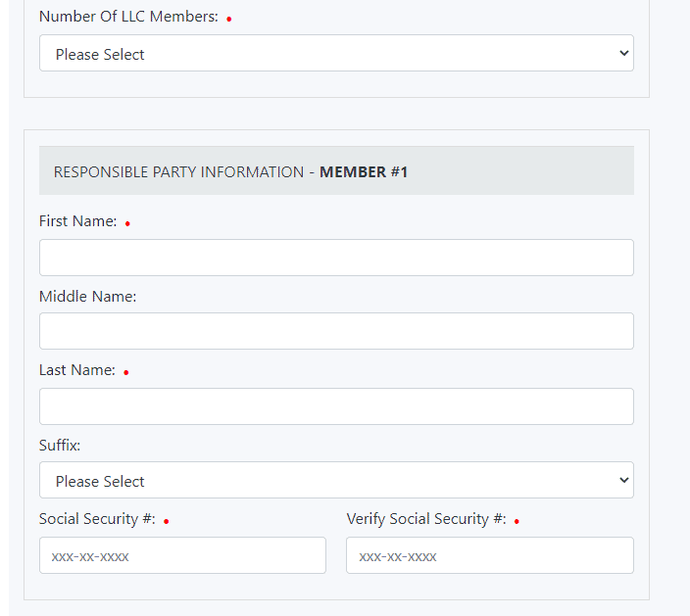Screen dimensions: 690x616
Task: Select the Last Name input field
Action: point(336,406)
